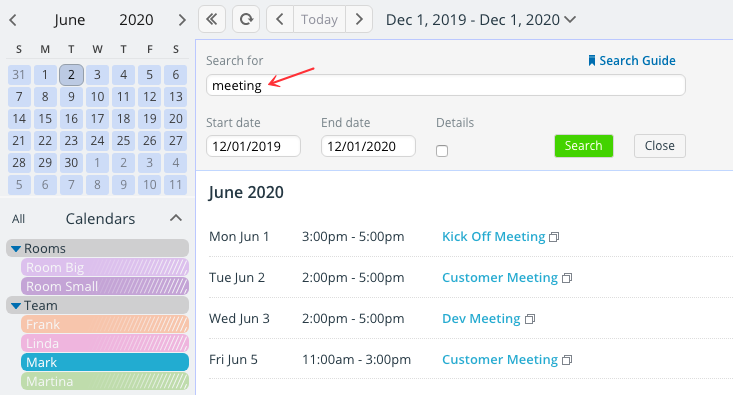Open Kick Off Meeting popup icon
This screenshot has height=395, width=733.
pyautogui.click(x=554, y=237)
